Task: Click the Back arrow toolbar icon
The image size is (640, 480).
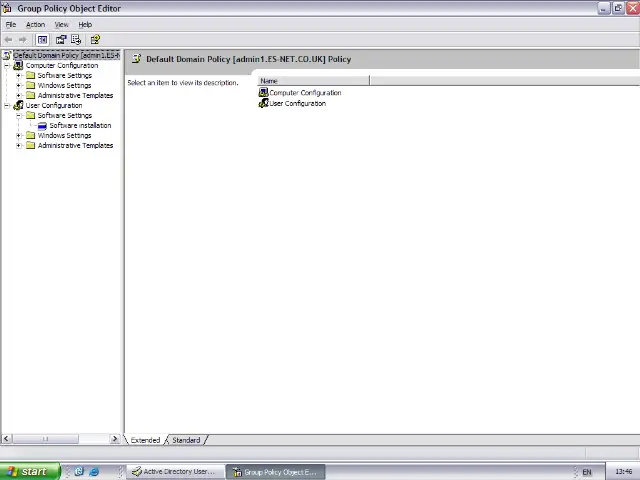Action: 8,40
